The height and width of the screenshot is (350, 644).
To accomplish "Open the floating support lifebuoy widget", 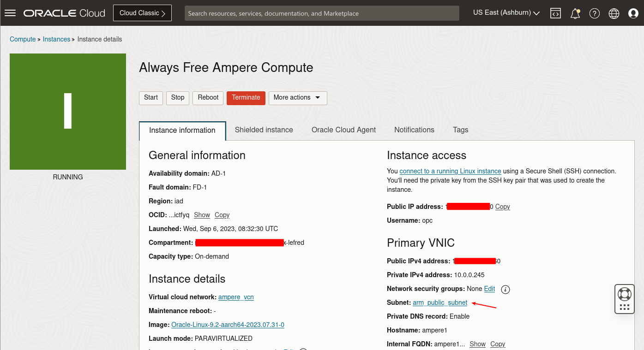I will point(625,299).
